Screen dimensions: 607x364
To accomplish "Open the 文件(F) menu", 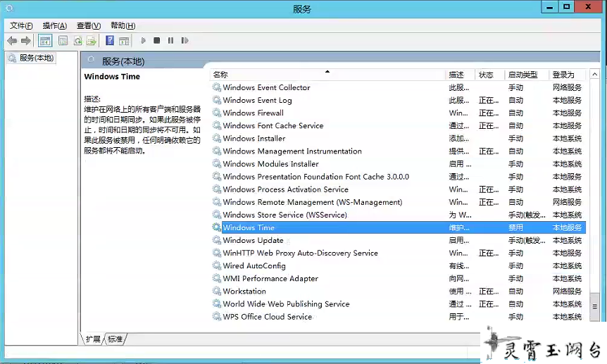I will pos(21,25).
